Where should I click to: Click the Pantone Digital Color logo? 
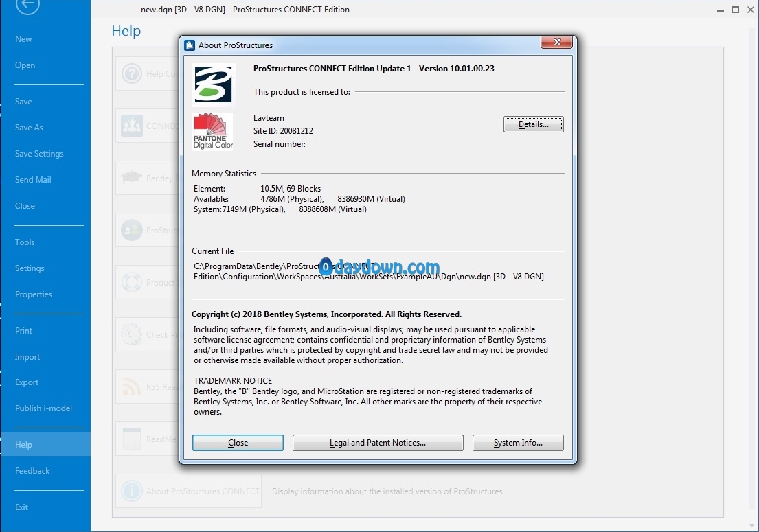click(x=213, y=132)
